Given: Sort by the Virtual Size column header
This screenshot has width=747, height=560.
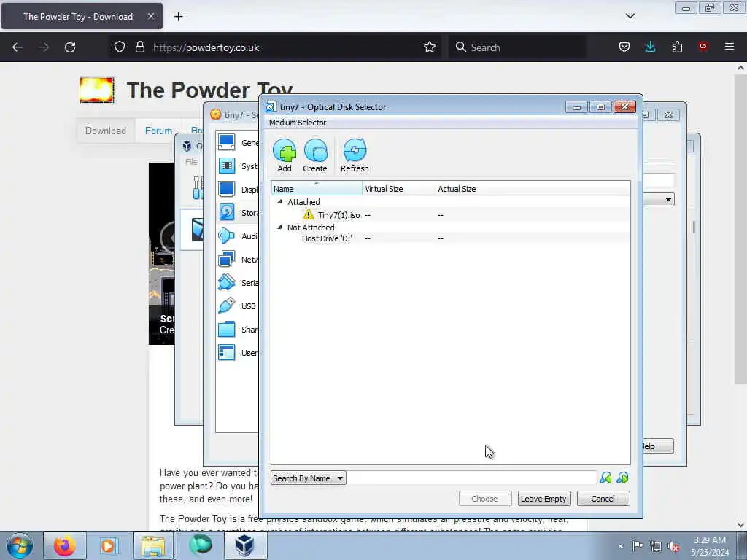Looking at the screenshot, I should click(x=398, y=189).
